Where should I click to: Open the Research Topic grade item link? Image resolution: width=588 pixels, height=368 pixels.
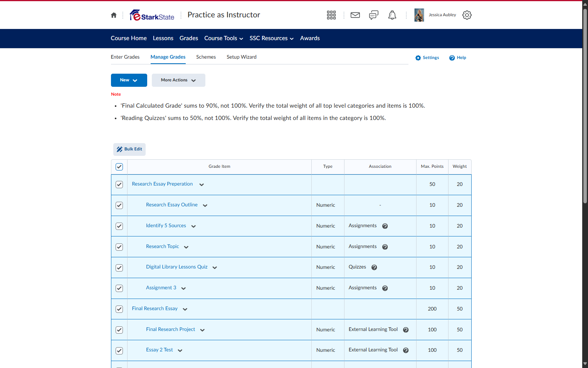163,246
